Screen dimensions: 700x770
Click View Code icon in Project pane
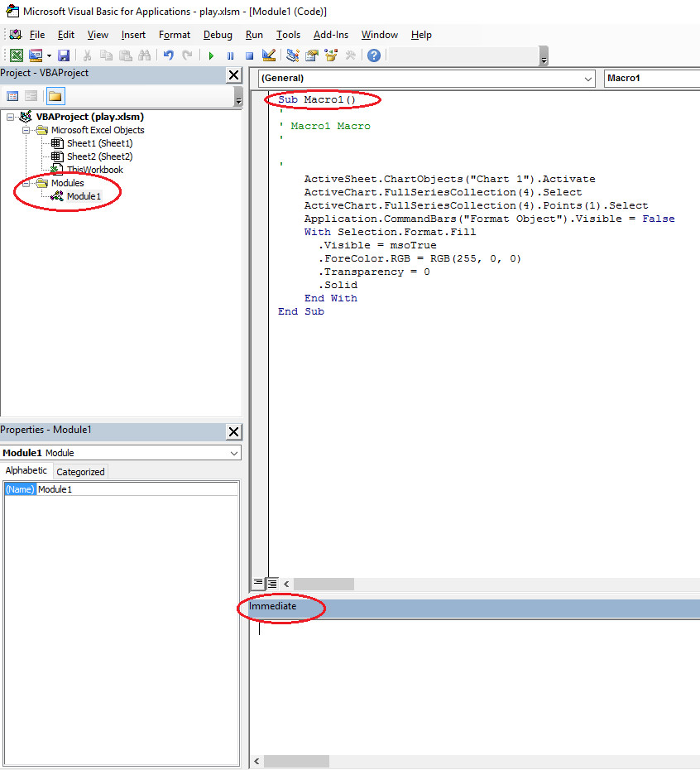pos(12,96)
